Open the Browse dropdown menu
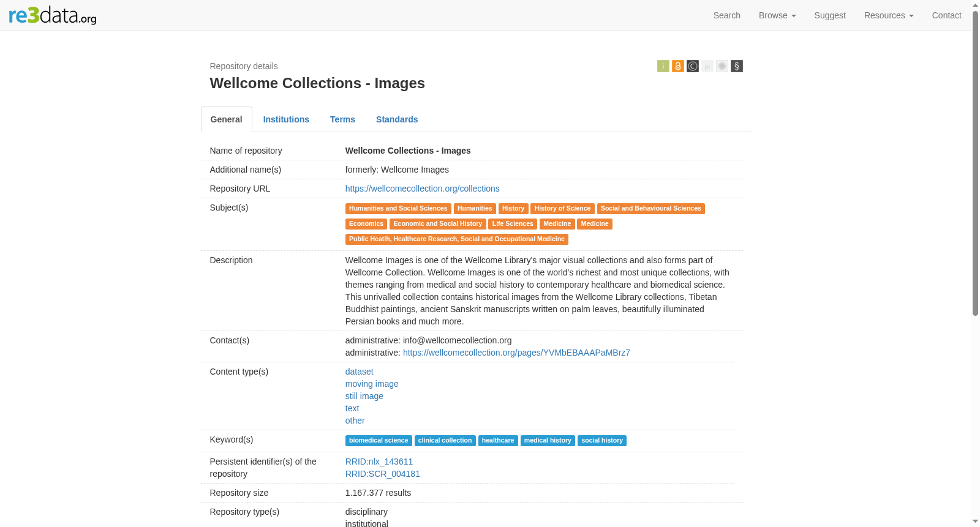The height and width of the screenshot is (527, 980). (x=777, y=15)
